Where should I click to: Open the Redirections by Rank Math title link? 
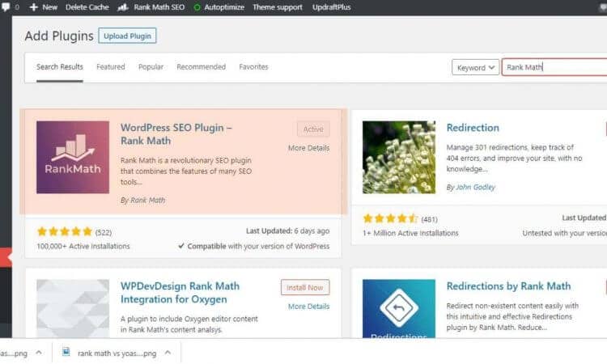tap(508, 286)
